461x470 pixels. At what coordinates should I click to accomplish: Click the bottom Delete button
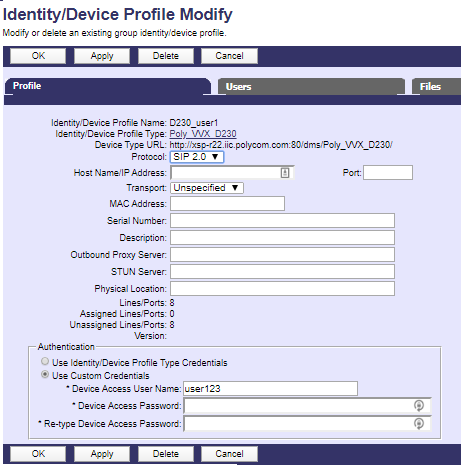(166, 454)
